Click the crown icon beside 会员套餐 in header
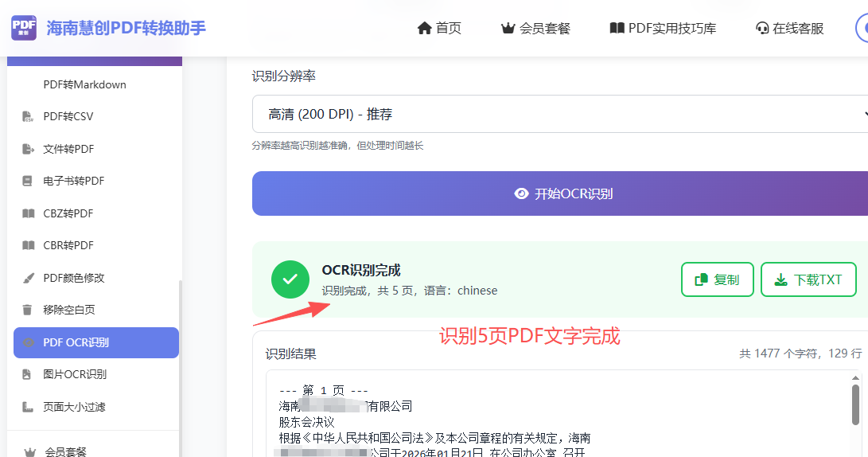Viewport: 868px width, 457px height. pos(508,28)
